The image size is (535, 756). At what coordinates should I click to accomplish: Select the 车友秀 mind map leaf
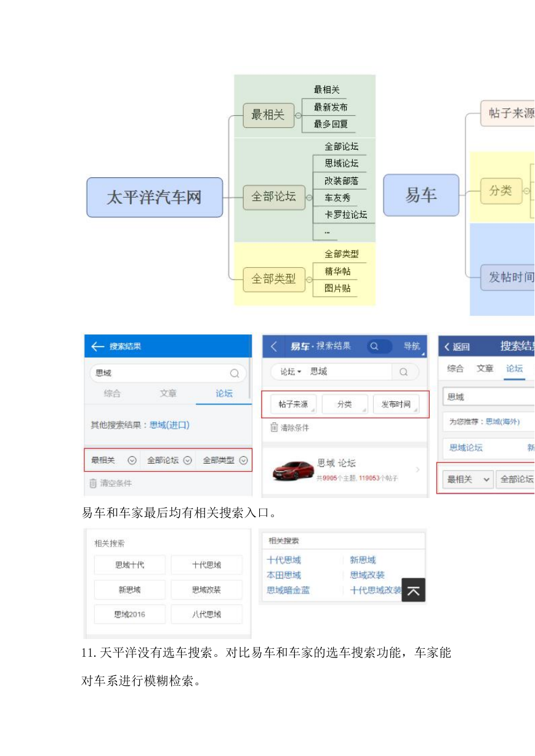tap(337, 198)
